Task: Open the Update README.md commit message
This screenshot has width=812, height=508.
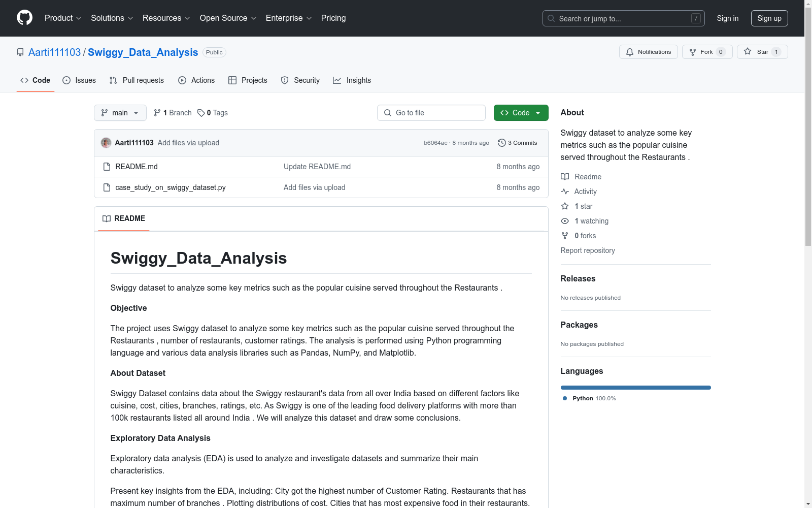Action: tap(317, 167)
